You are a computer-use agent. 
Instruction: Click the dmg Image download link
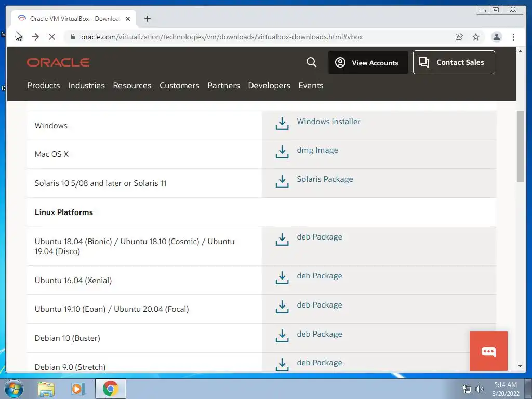[317, 150]
